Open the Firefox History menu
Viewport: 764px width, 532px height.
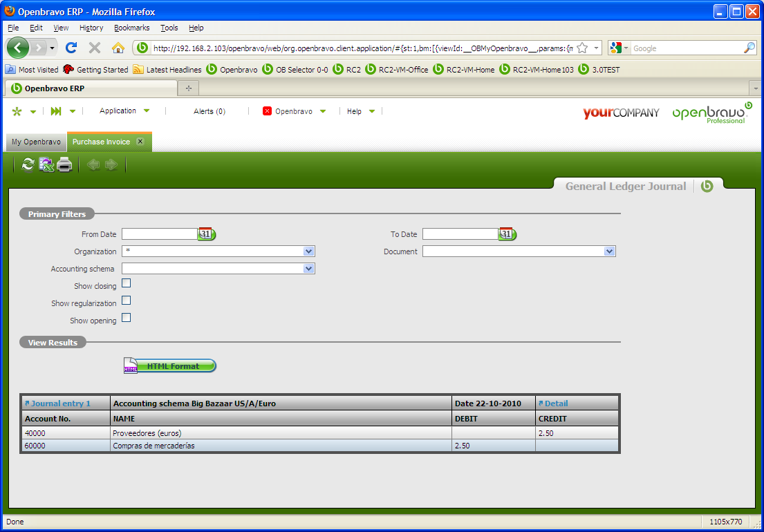click(91, 28)
